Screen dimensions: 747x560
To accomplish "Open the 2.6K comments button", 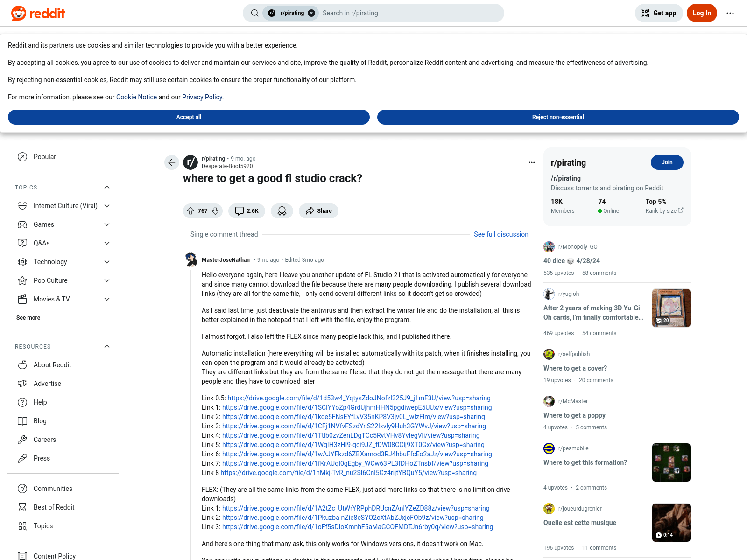I will coord(247,211).
